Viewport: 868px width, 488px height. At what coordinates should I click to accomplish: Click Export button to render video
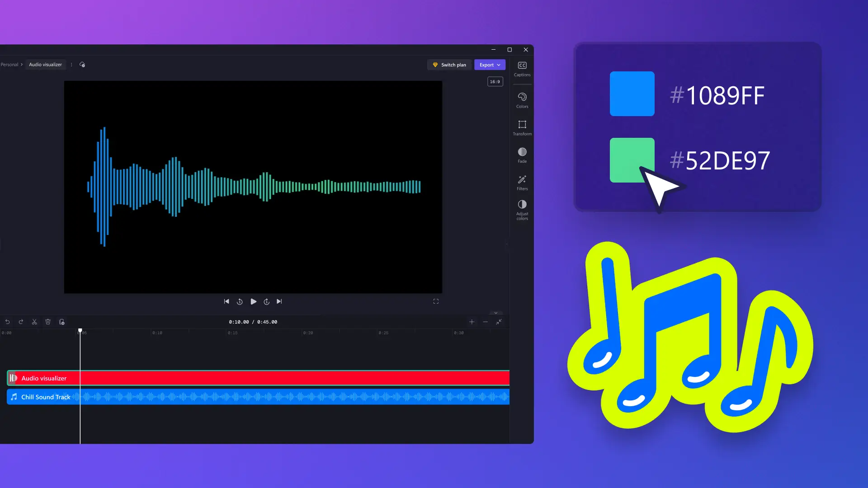tap(490, 64)
